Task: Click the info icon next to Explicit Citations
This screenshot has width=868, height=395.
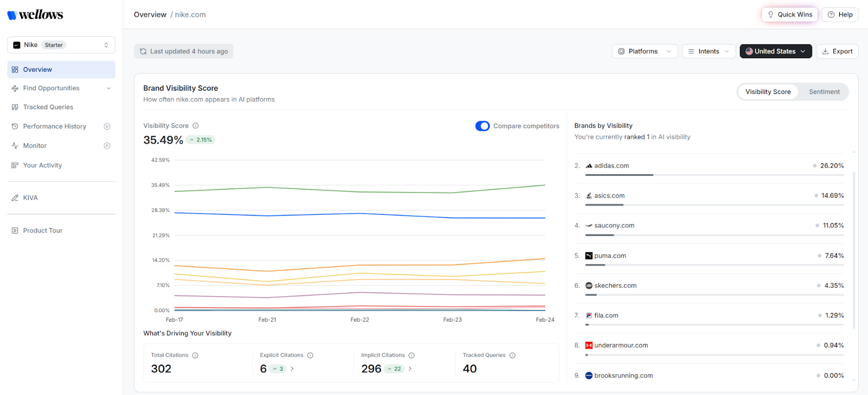Action: [310, 355]
